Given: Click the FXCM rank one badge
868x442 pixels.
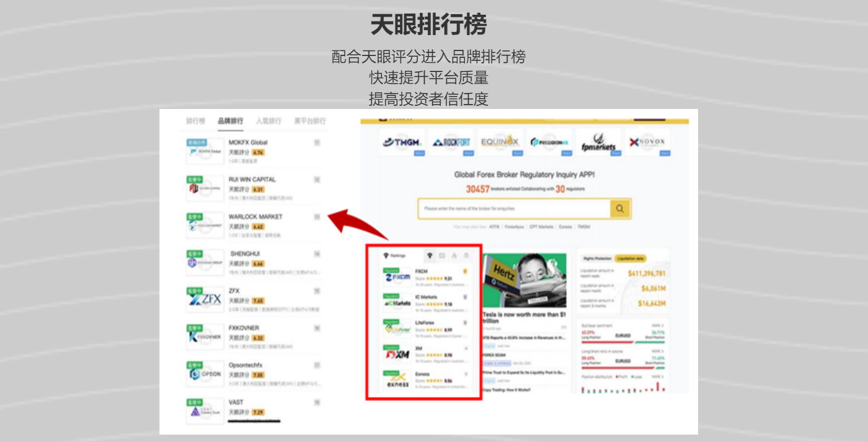Looking at the screenshot, I should (x=465, y=271).
